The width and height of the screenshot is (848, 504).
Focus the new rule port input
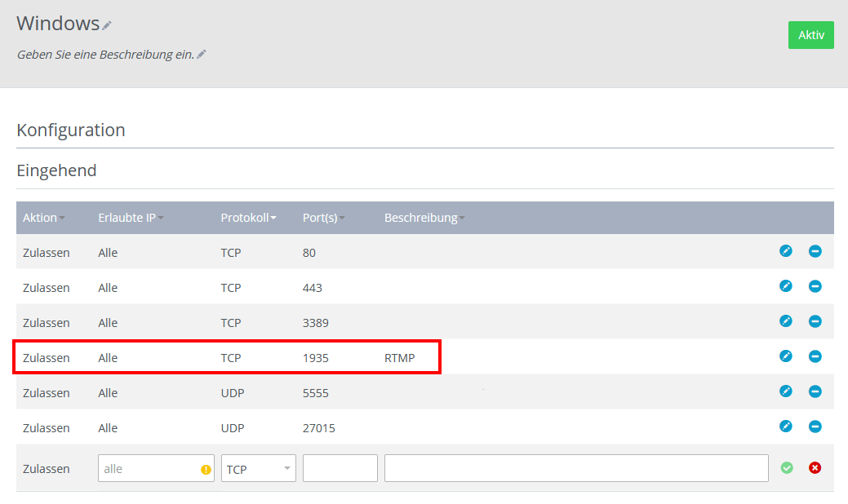(340, 469)
